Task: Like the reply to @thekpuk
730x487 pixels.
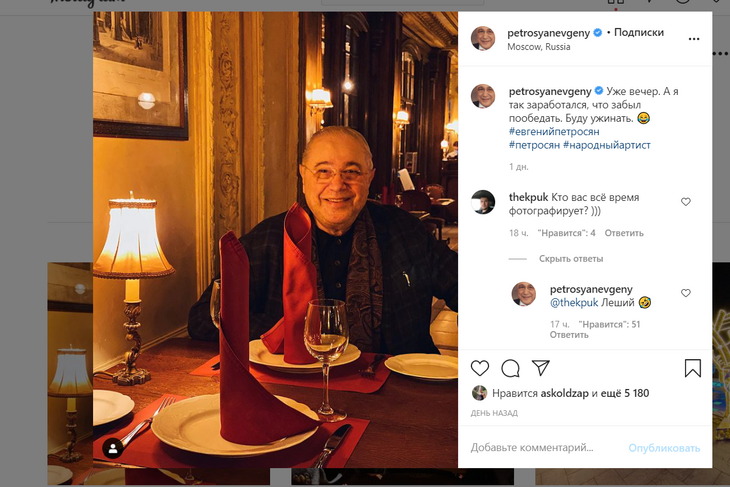Action: [x=686, y=294]
